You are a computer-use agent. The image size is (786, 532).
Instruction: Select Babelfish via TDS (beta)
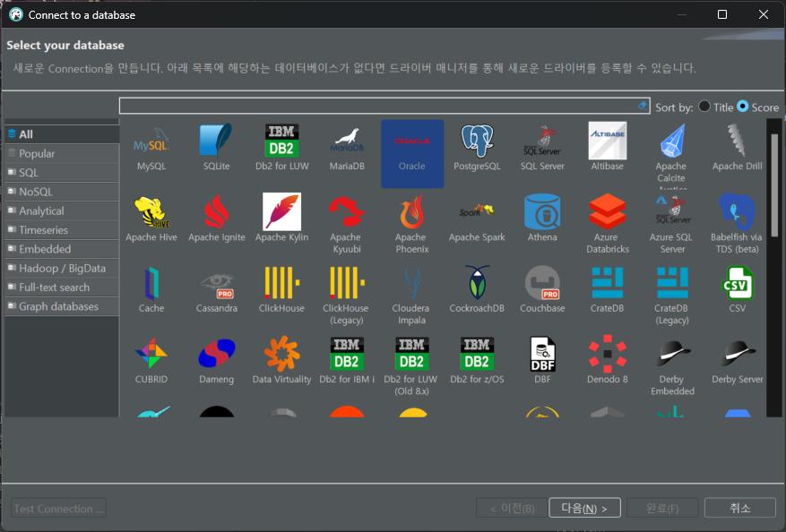[x=738, y=224]
